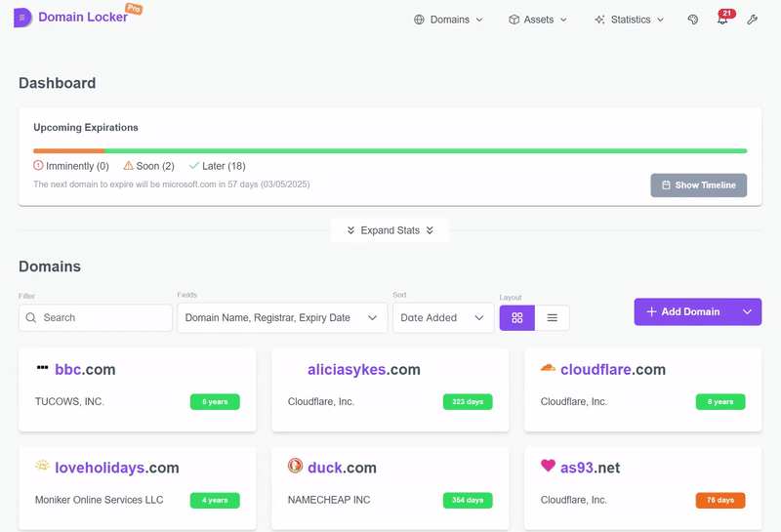Click the upcoming expirations progress bar
The image size is (781, 532).
click(390, 151)
